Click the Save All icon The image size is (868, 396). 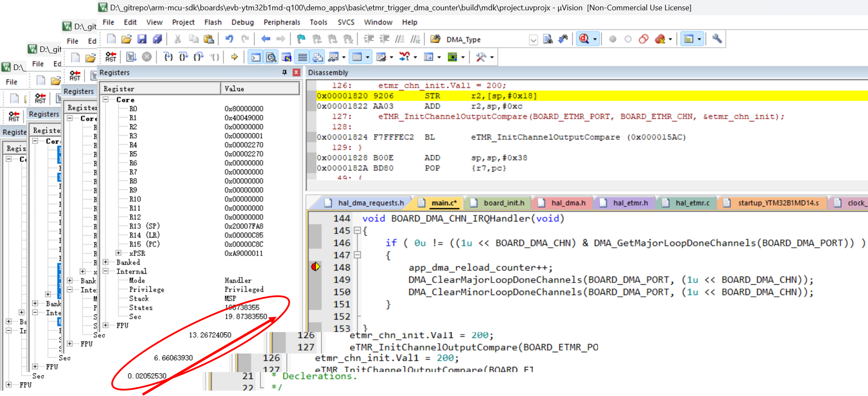pos(157,39)
